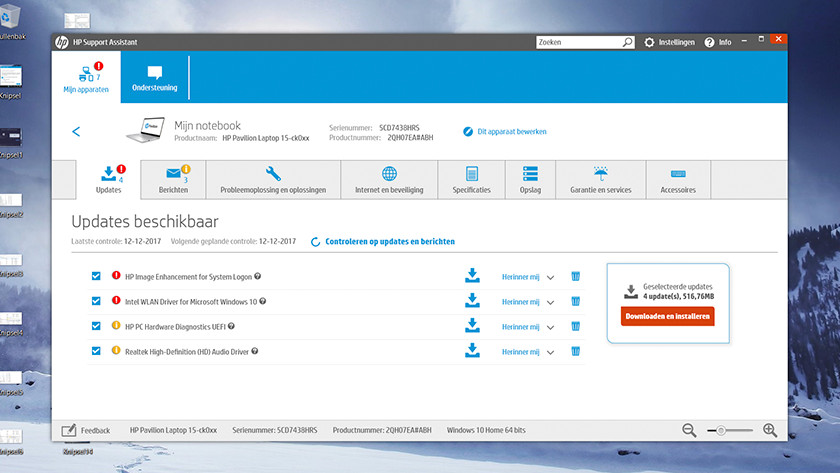
Task: Open Probleemoplossing en oplossingen tab
Action: (273, 179)
